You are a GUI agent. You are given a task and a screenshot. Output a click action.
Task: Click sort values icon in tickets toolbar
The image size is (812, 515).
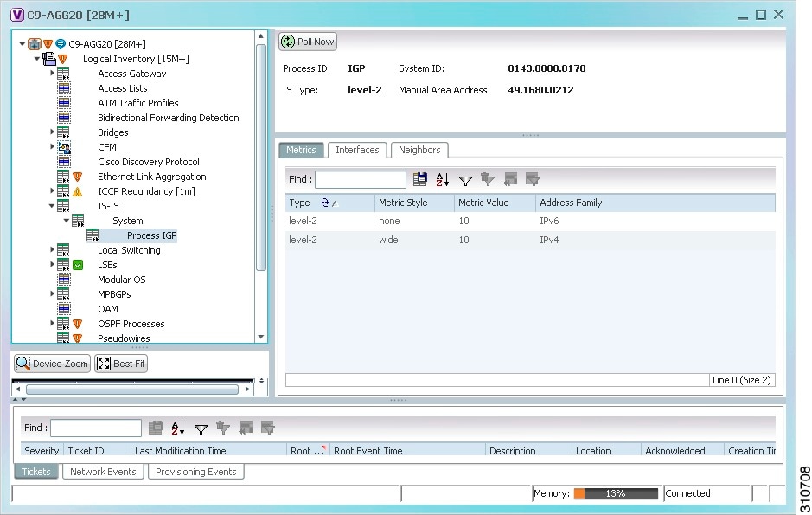point(177,428)
